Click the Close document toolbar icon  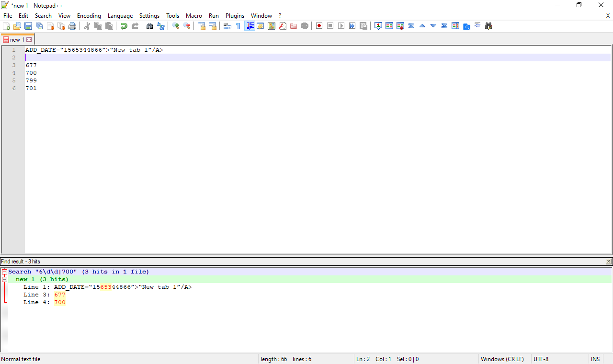point(50,26)
